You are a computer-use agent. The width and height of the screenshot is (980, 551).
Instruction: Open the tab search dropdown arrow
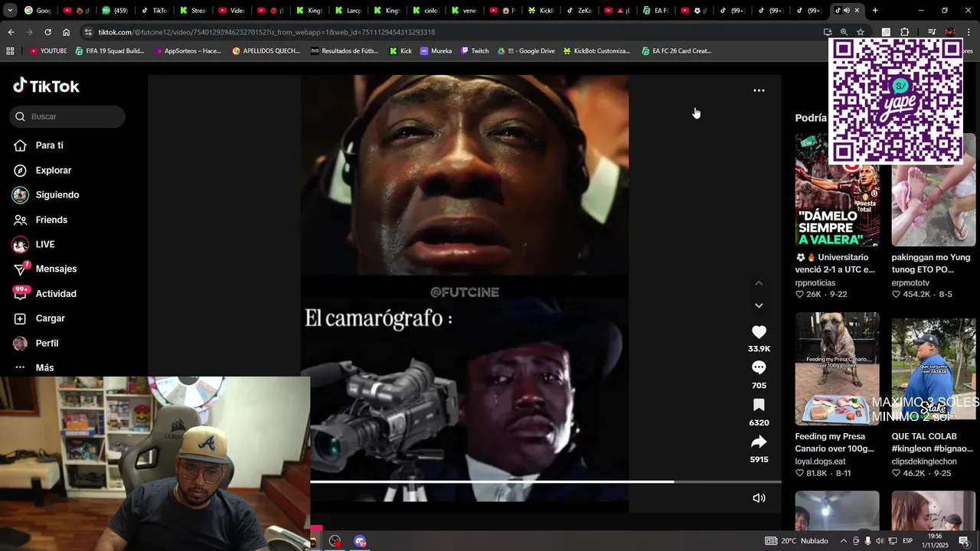tap(9, 11)
